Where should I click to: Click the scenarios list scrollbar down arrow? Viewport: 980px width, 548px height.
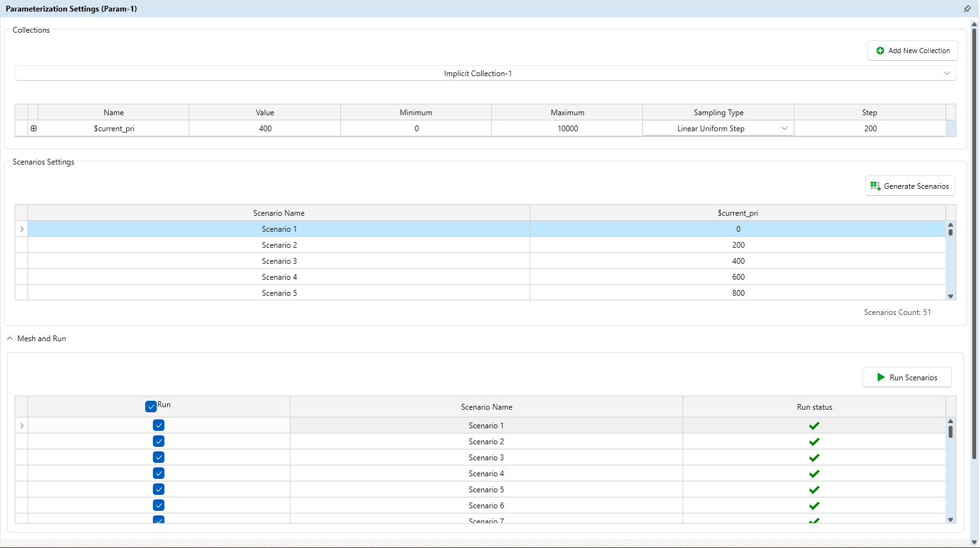pyautogui.click(x=951, y=296)
